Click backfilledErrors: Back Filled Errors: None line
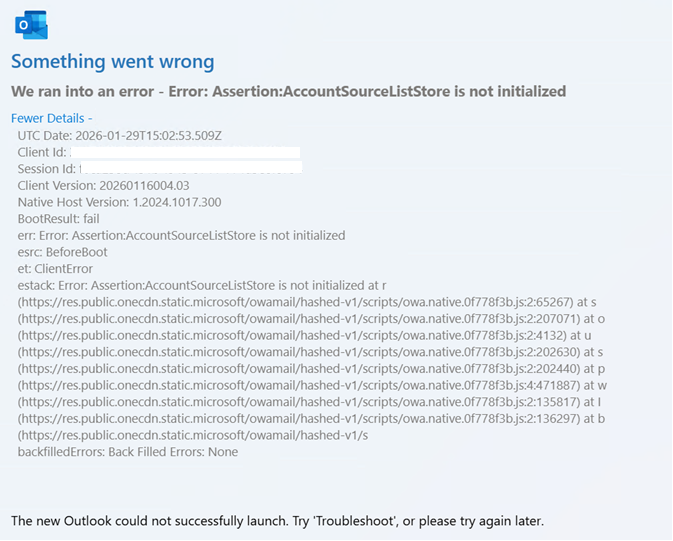Image resolution: width=673 pixels, height=541 pixels. click(128, 452)
